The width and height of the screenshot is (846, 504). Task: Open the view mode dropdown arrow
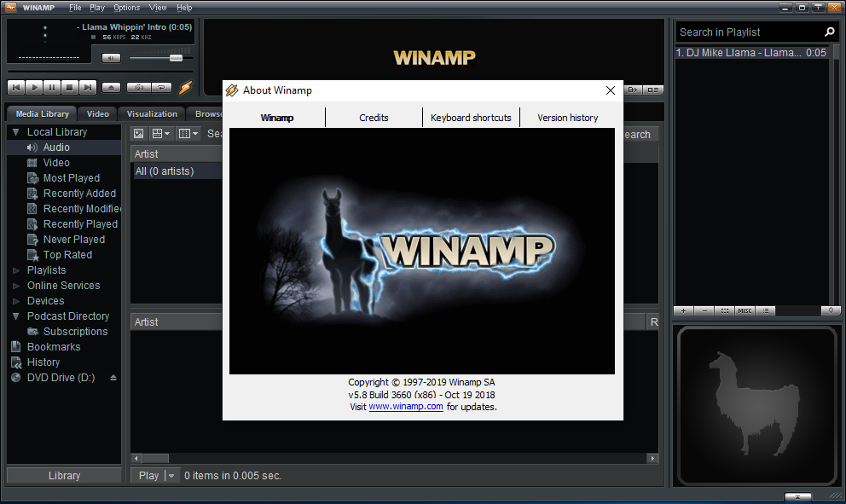point(167,134)
